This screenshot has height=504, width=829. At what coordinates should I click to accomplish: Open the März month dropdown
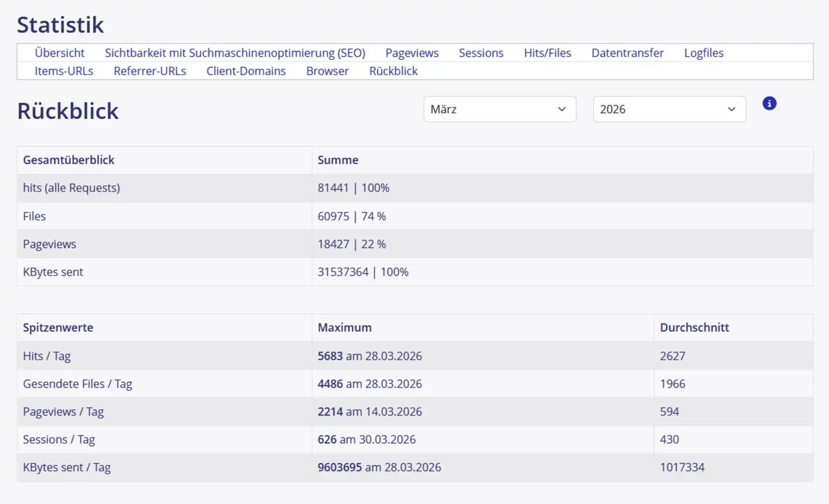[499, 109]
